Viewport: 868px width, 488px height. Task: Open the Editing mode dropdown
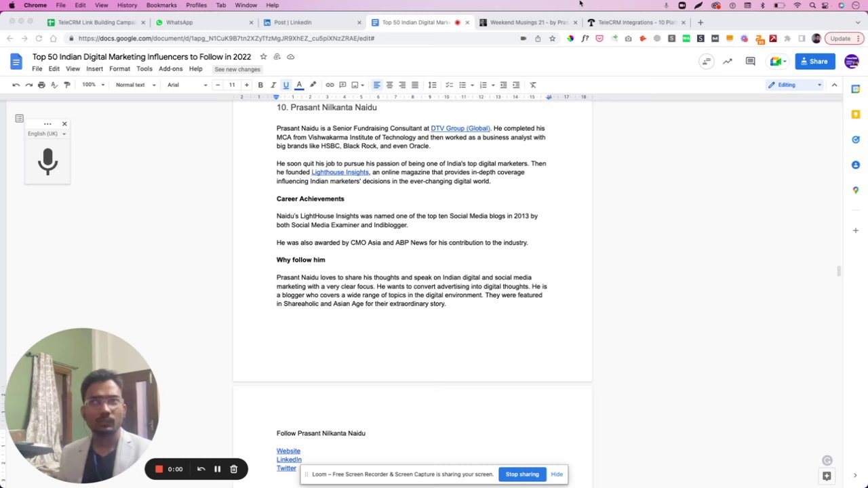pyautogui.click(x=795, y=85)
